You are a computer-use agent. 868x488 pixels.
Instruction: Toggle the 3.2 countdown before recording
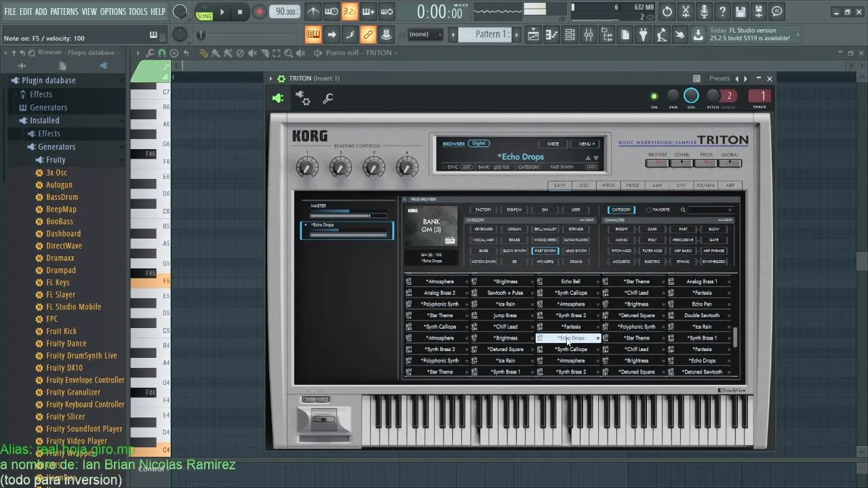(350, 12)
